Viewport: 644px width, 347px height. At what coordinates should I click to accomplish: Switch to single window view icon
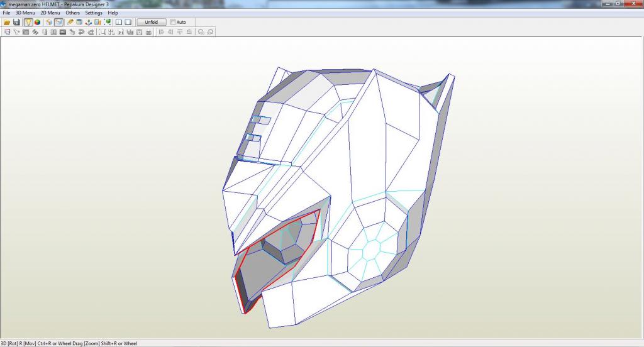[x=128, y=22]
